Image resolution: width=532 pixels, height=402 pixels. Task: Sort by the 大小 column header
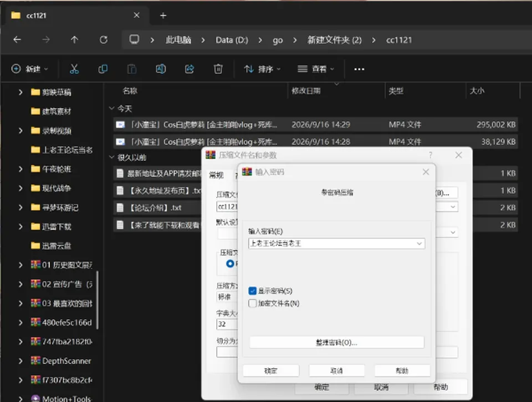click(477, 90)
